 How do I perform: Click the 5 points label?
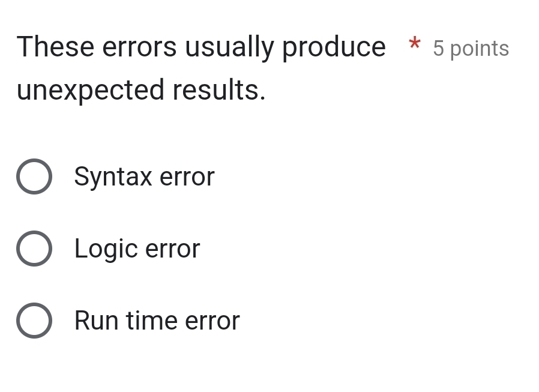pyautogui.click(x=471, y=48)
